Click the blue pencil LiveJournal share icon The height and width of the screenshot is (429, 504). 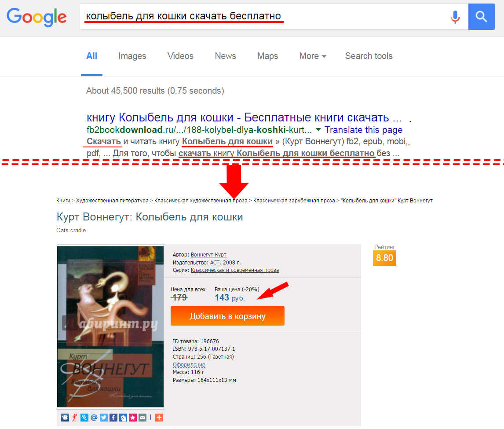84,418
